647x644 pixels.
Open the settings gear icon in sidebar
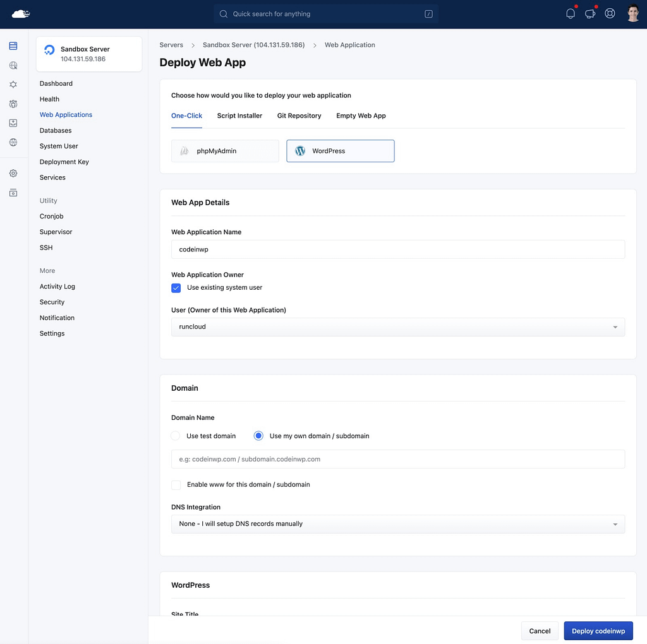pos(12,173)
